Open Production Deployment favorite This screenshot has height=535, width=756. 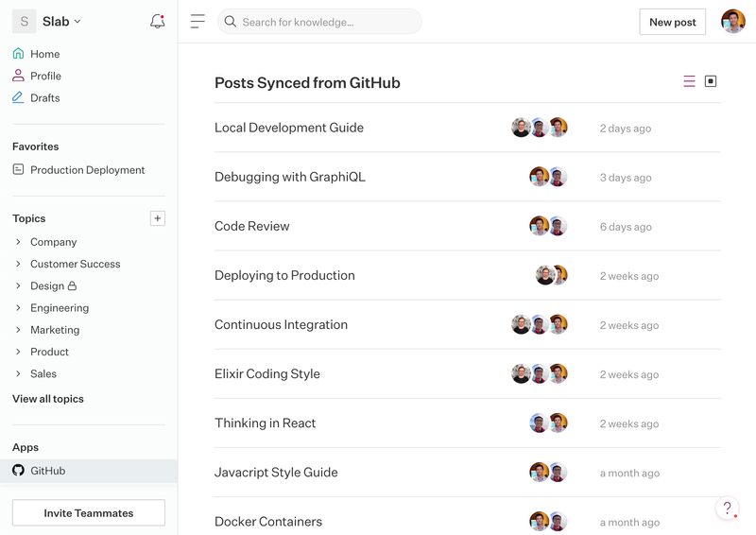point(87,170)
